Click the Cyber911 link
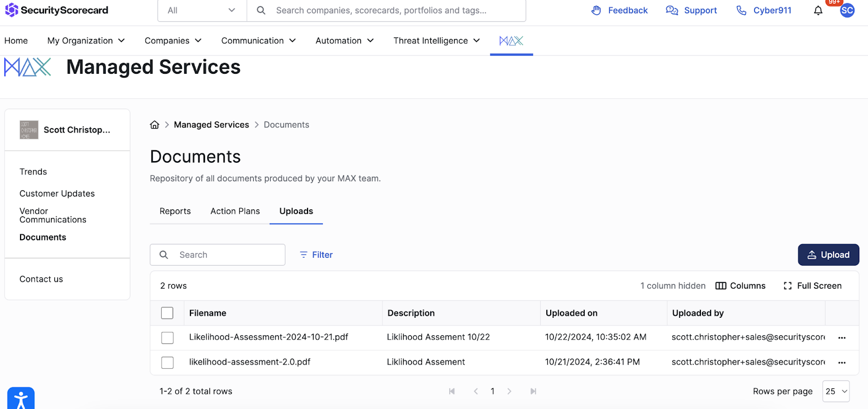Viewport: 868px width, 409px height. (764, 10)
